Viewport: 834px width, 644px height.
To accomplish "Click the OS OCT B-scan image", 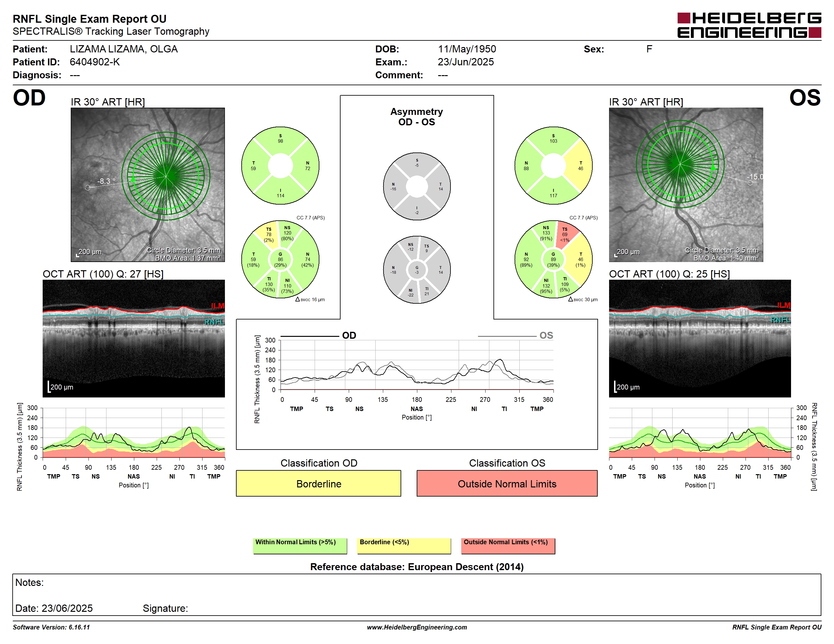I will [x=700, y=338].
